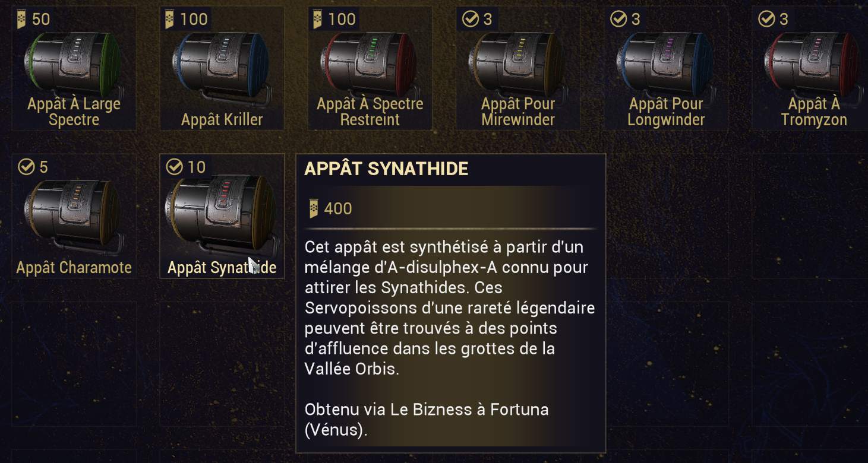Click the checkmark badge on Appât Charamote
The height and width of the screenshot is (463, 868).
click(26, 167)
